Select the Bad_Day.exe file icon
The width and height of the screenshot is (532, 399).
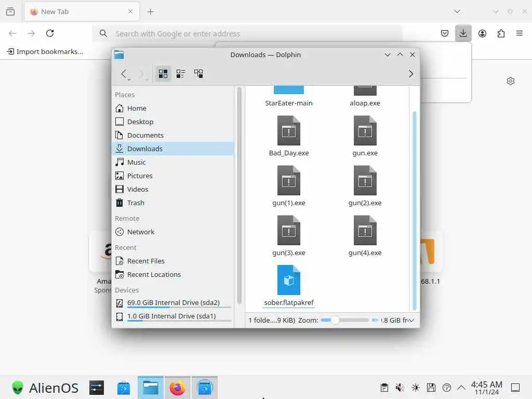tap(289, 130)
